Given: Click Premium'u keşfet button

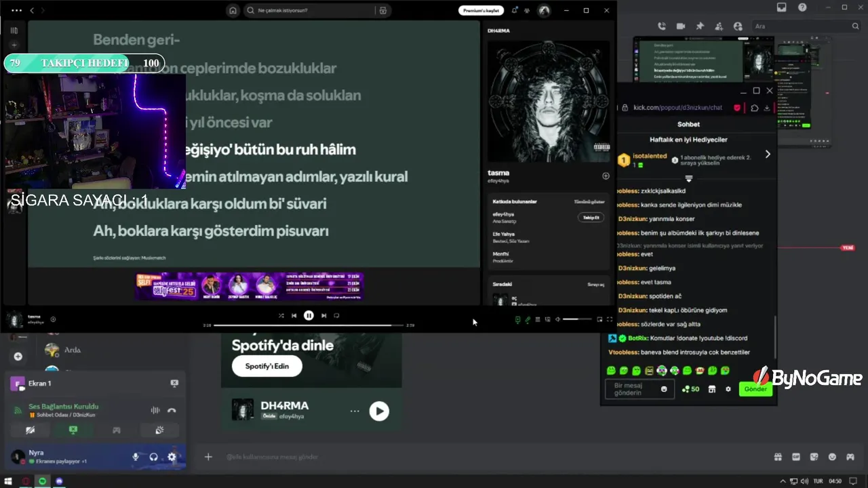Looking at the screenshot, I should click(481, 10).
